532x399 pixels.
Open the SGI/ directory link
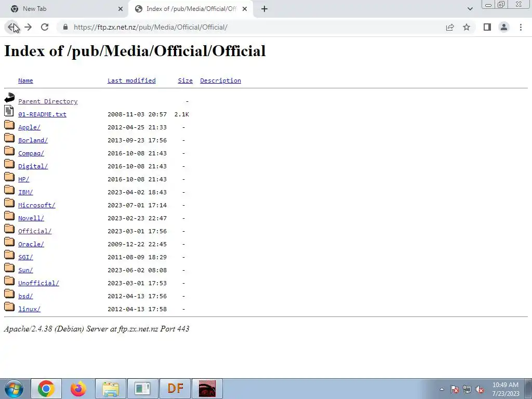[x=25, y=257]
